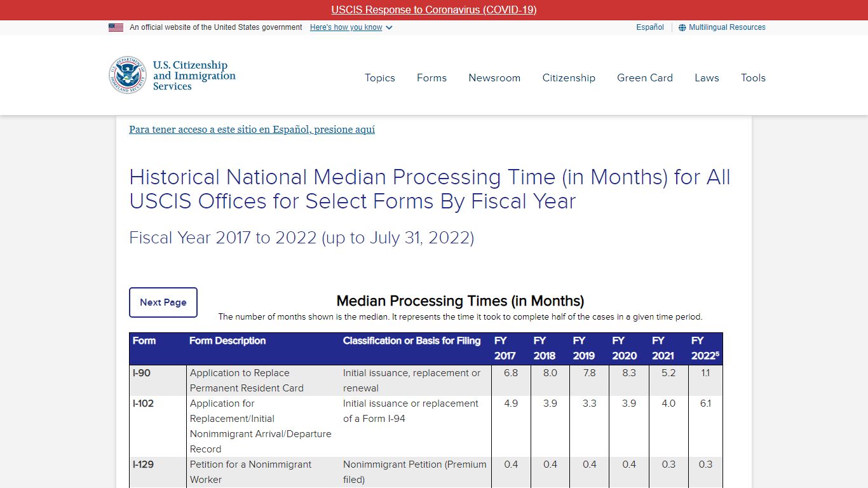Switch to the Español site link
Image resolution: width=868 pixels, height=488 pixels.
click(x=650, y=27)
